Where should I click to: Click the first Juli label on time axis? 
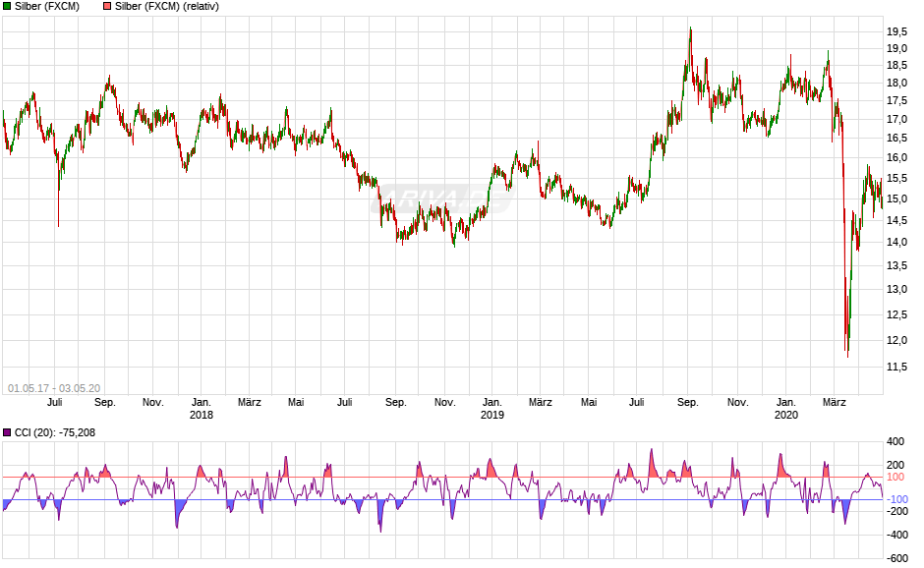click(x=55, y=403)
